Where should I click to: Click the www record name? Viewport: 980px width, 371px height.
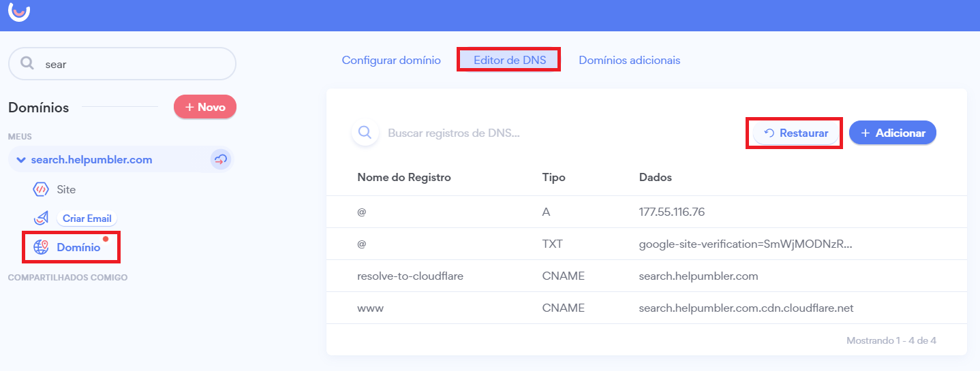[x=371, y=308]
